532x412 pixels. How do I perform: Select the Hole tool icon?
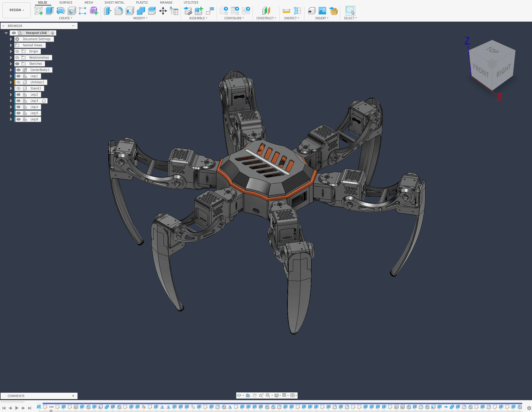coord(72,11)
